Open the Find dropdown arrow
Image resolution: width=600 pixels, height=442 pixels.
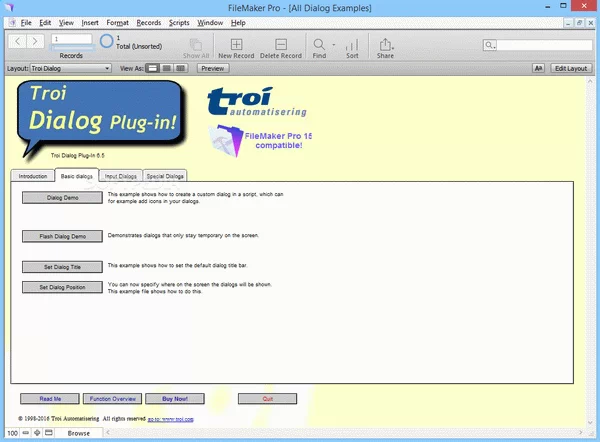[334, 45]
